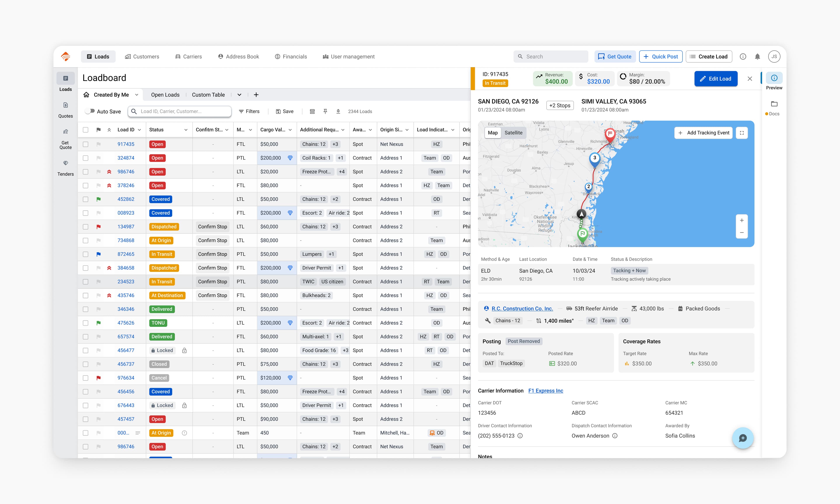Open the Confitm St... column dropdown
840x504 pixels.
pyautogui.click(x=227, y=130)
